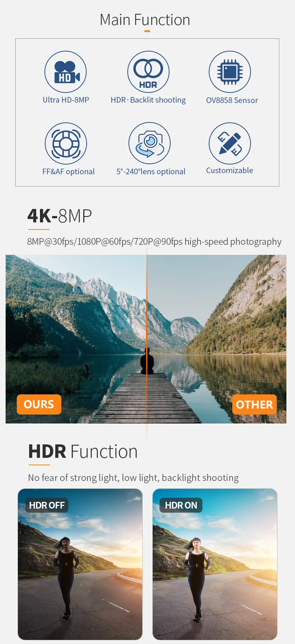Select the HDR OFF badge

[x=47, y=505]
